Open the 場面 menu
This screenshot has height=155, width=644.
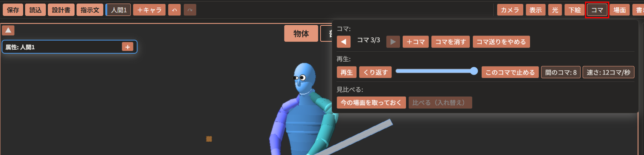click(x=620, y=10)
